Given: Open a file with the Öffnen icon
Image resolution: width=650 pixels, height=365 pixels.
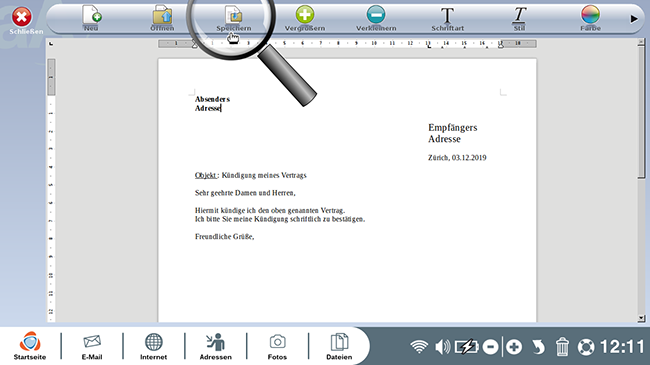Looking at the screenshot, I should (x=162, y=18).
